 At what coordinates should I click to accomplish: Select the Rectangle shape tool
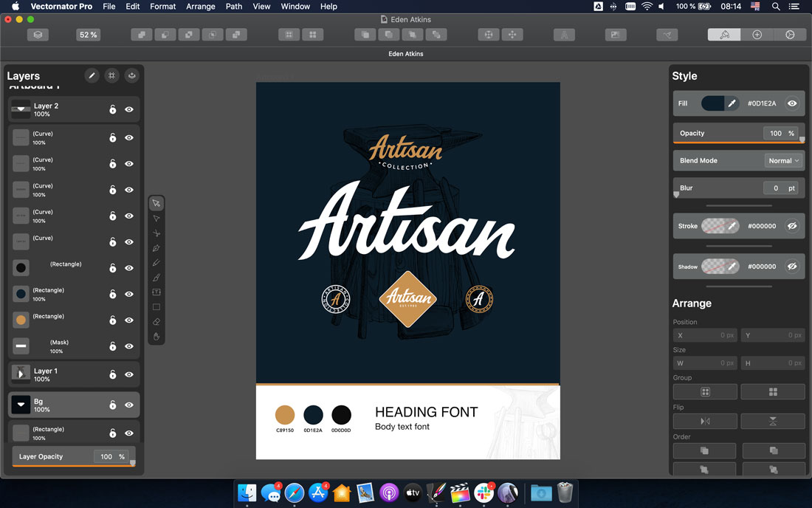tap(156, 306)
